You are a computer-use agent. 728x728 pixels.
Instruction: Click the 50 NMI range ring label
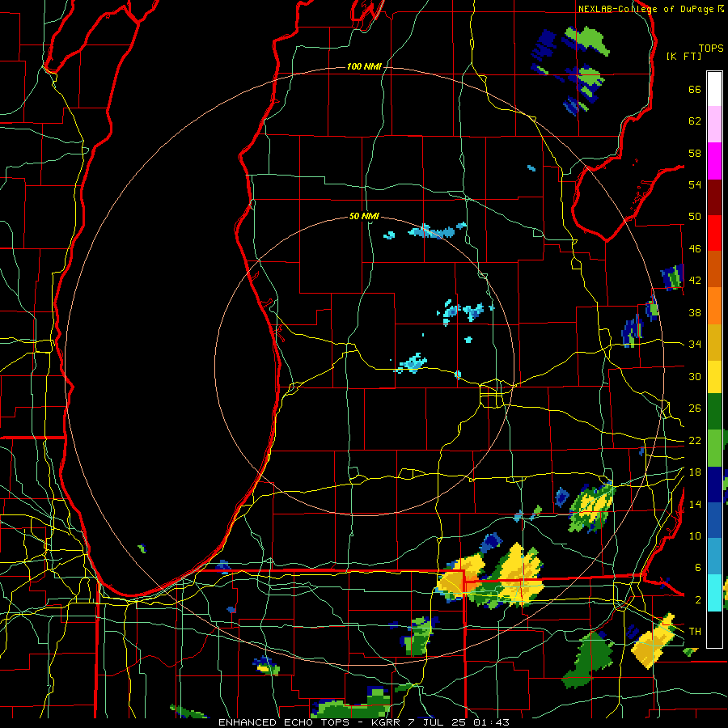[x=364, y=216]
